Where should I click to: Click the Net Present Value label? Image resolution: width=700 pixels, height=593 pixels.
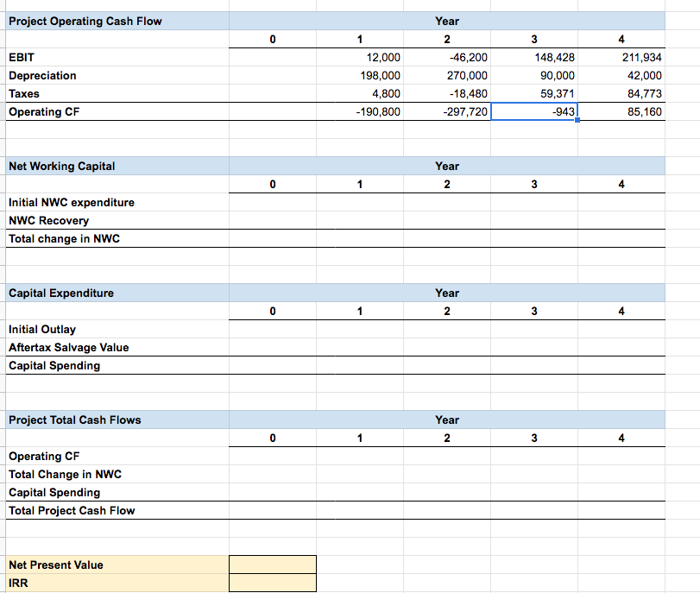click(56, 565)
